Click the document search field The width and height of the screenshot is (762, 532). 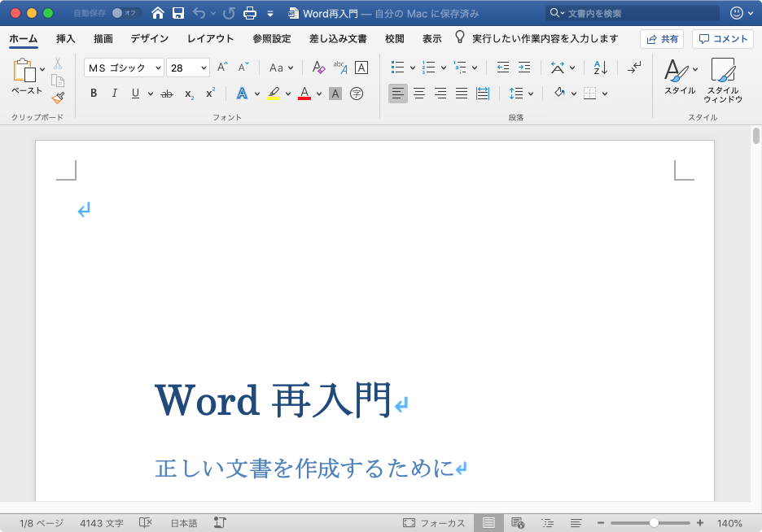pos(627,13)
